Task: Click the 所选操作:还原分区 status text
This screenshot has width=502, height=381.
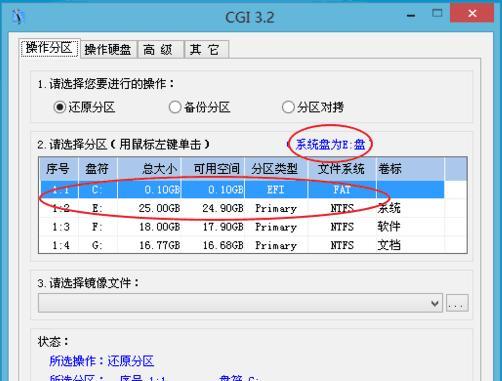Action: tap(102, 361)
